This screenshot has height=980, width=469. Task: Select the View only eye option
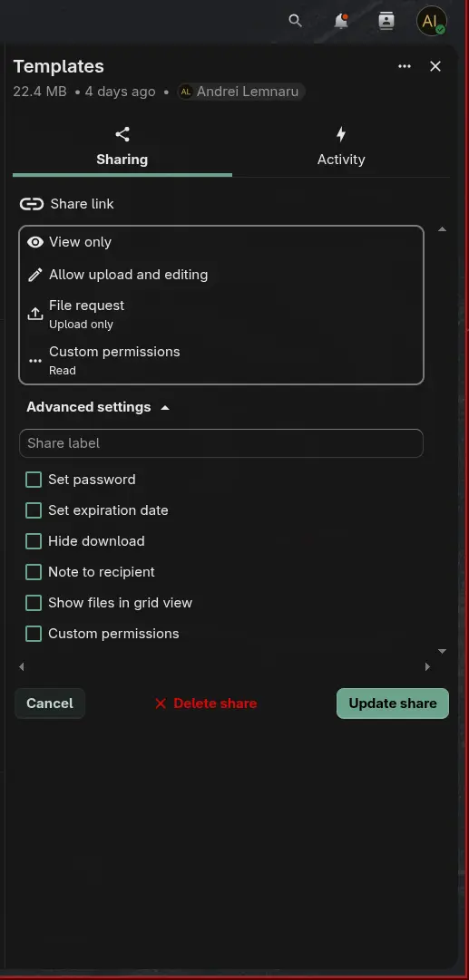tap(221, 242)
